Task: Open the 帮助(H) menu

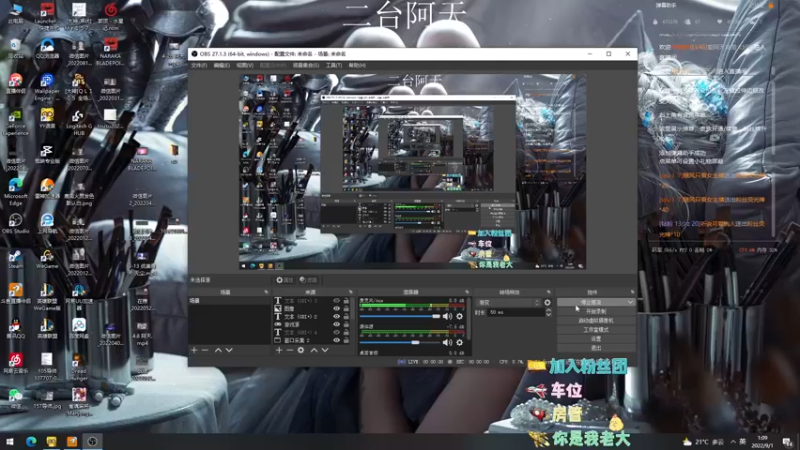Action: click(x=357, y=65)
